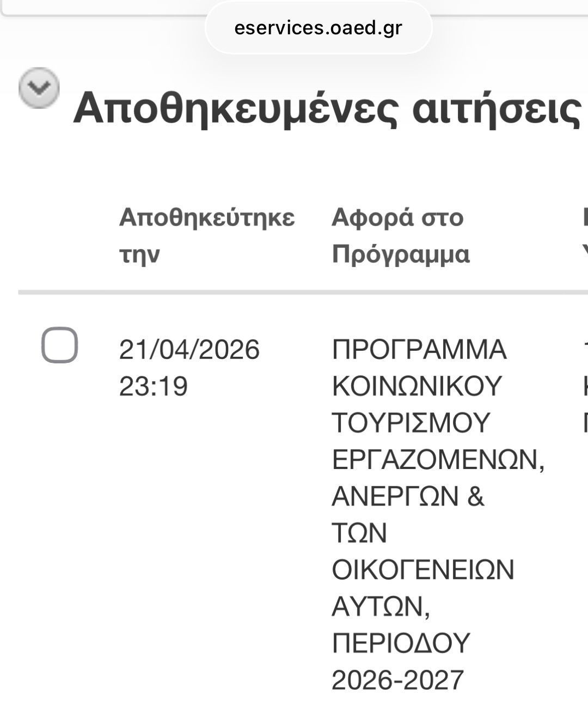588x712 pixels.
Task: Collapse the Αποθηκευμένες αιτήσεις section chevron
Action: (39, 88)
